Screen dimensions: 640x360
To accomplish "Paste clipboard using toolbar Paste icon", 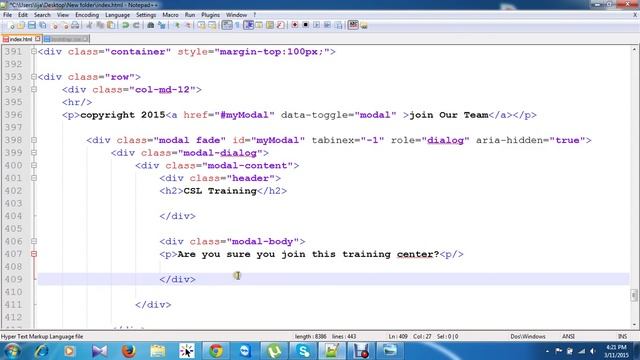I will [111, 25].
